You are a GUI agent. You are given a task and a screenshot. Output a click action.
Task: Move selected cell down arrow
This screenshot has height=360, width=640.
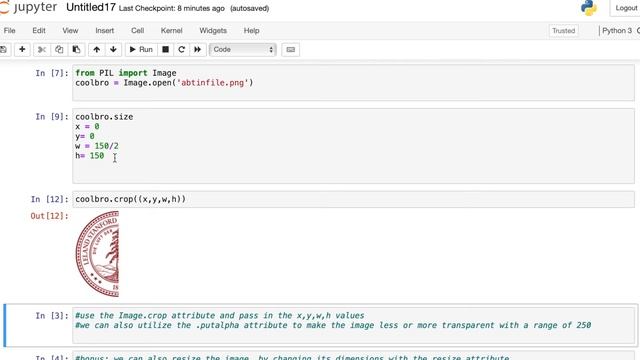[x=113, y=49]
